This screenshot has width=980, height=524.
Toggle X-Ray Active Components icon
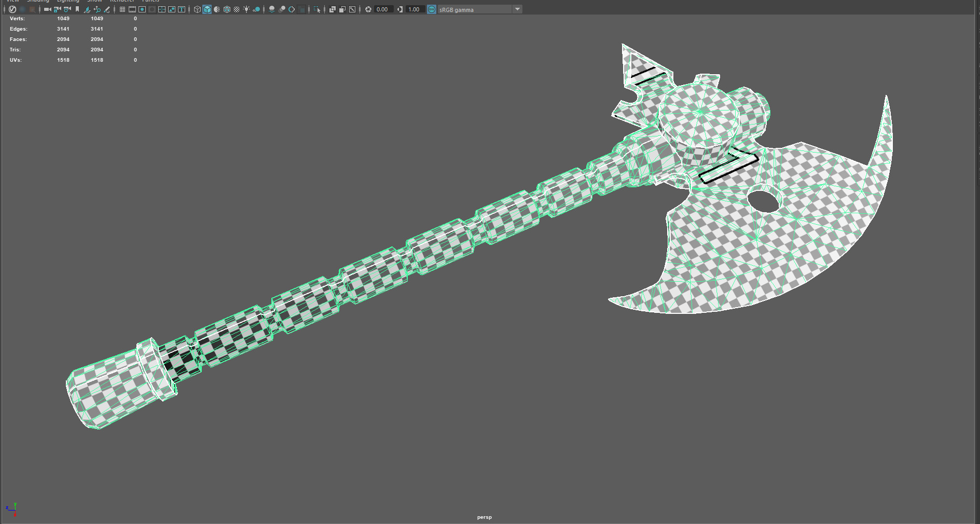342,9
